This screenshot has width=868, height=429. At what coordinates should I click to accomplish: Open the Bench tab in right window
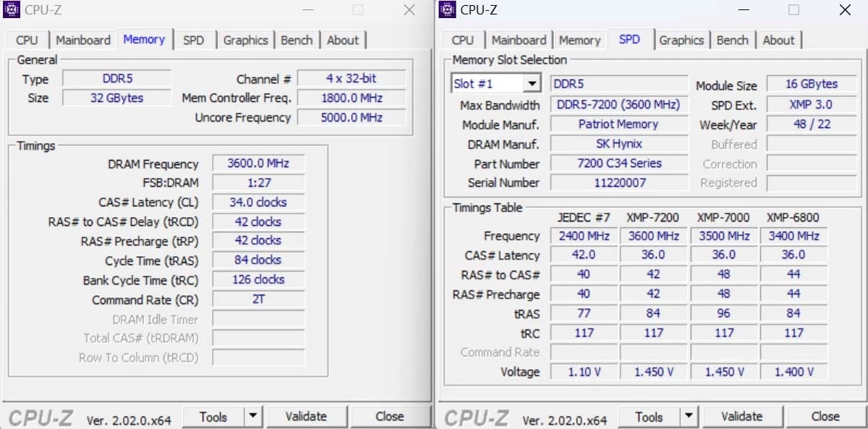(732, 41)
